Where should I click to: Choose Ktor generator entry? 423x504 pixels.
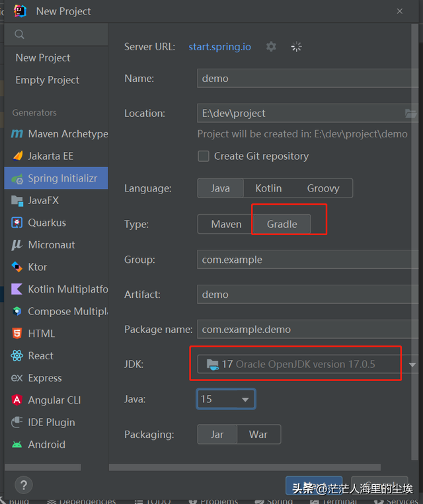[56, 267]
